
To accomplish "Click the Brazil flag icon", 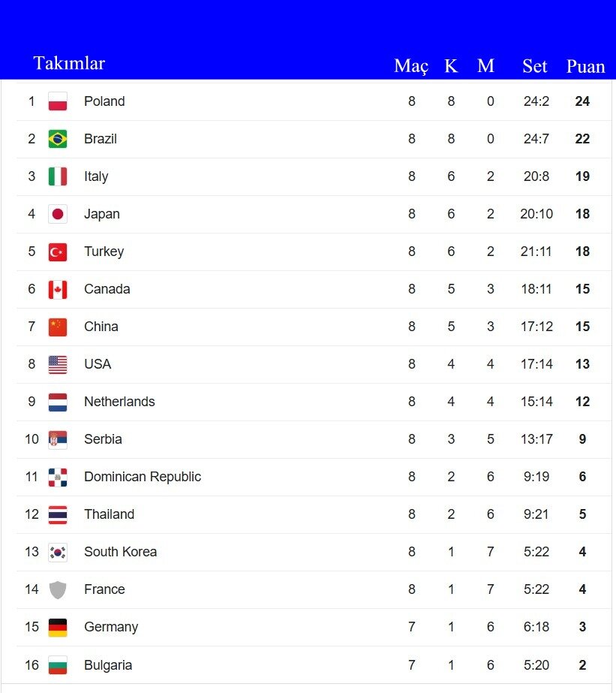I will (x=58, y=139).
